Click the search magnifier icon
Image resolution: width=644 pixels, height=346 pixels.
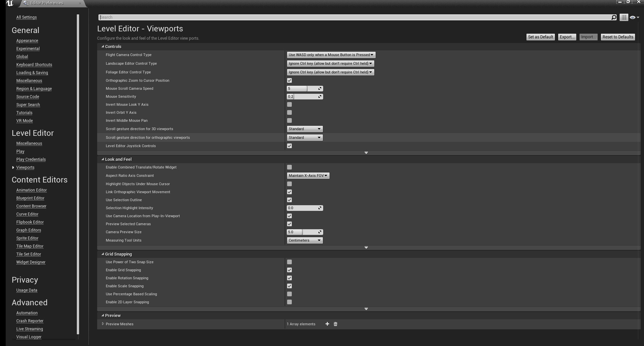click(614, 17)
